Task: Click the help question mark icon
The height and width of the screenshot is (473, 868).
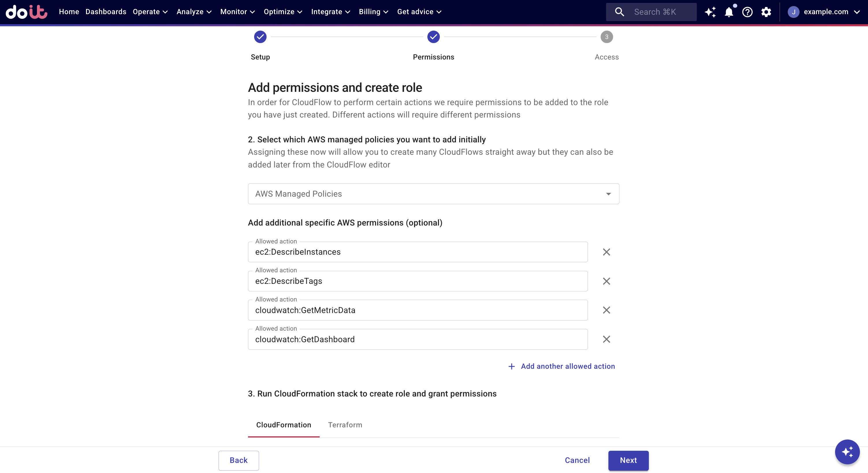Action: 747,12
